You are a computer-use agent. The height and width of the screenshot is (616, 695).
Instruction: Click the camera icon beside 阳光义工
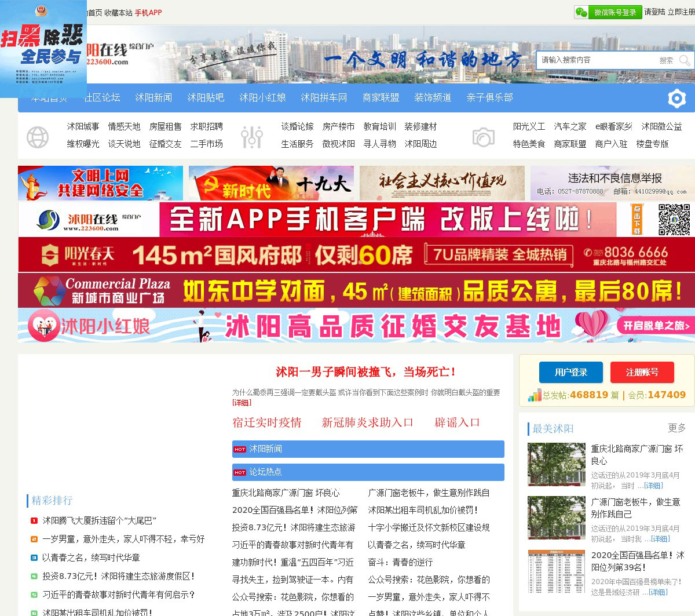(483, 137)
